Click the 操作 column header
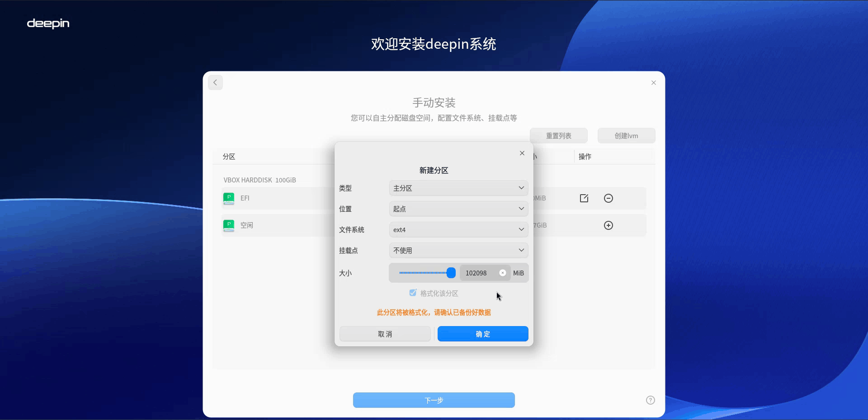 (585, 157)
